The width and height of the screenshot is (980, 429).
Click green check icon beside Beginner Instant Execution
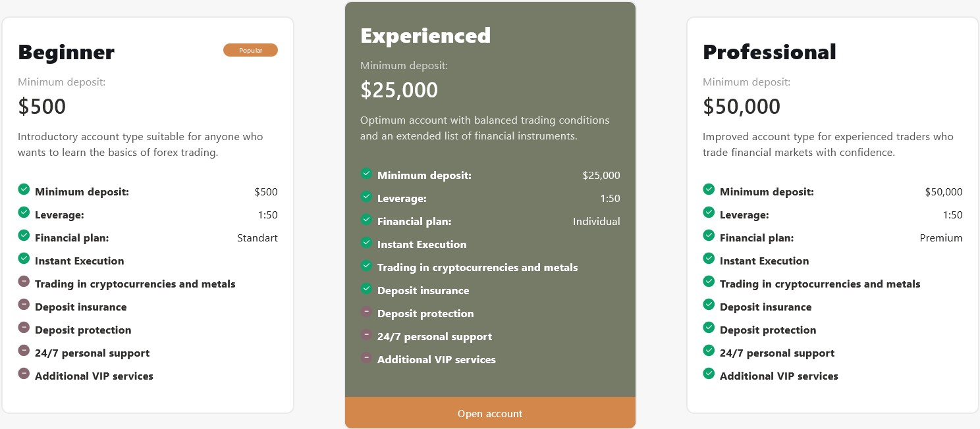(x=24, y=258)
